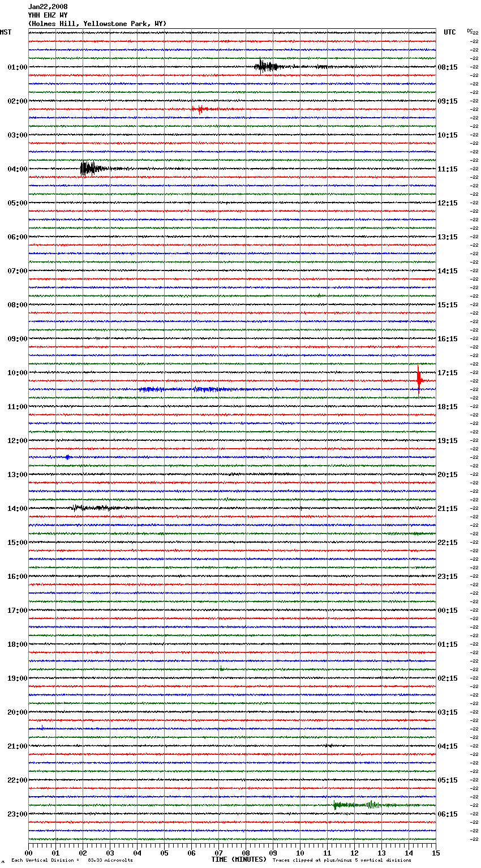The image size is (481, 868).
Task: Click the 23:15 UTC time label
Action: tap(448, 577)
